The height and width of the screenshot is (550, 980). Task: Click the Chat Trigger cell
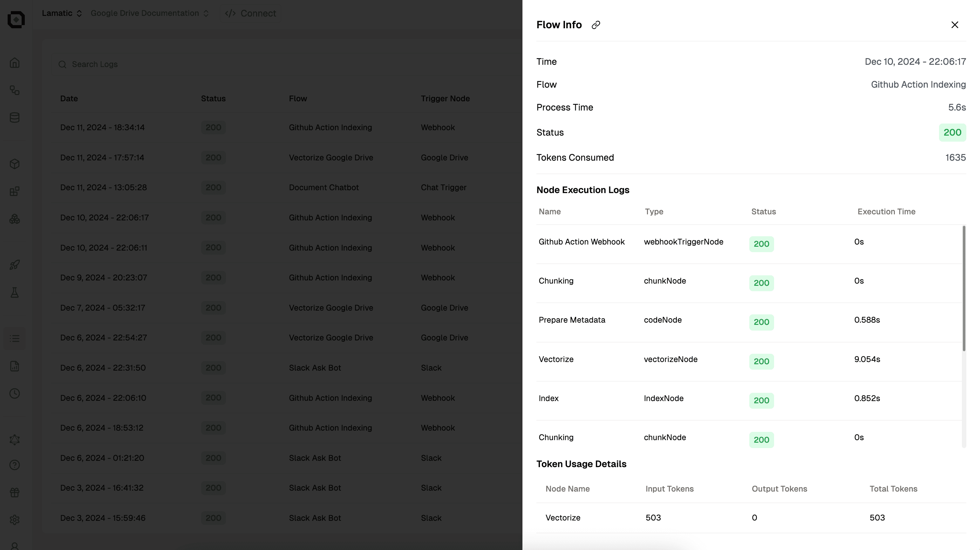443,187
